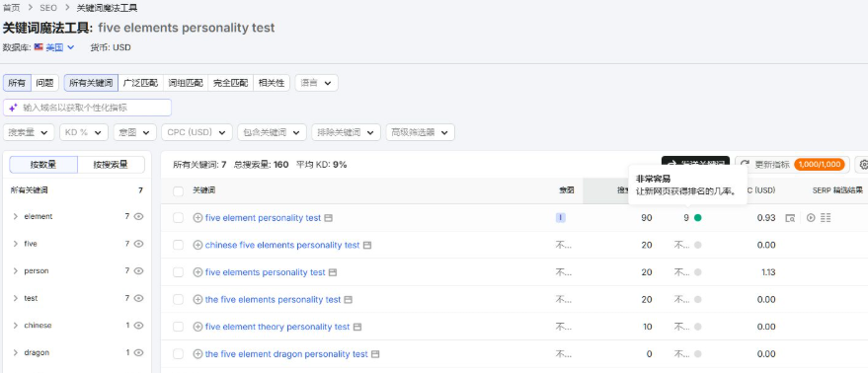Add 'five element theory personality test' via plus icon

click(197, 327)
